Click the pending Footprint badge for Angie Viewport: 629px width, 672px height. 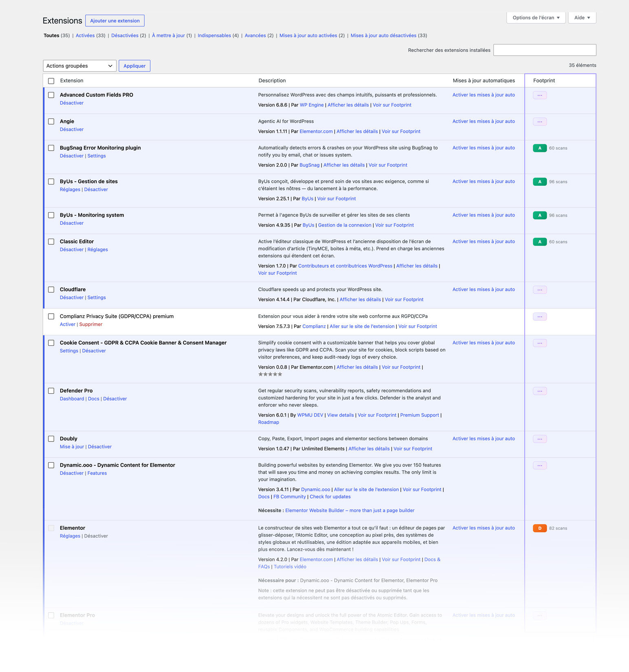pyautogui.click(x=540, y=122)
